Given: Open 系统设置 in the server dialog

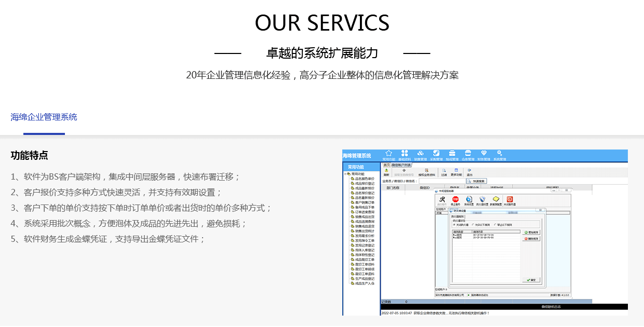Looking at the screenshot, I should [x=469, y=201].
